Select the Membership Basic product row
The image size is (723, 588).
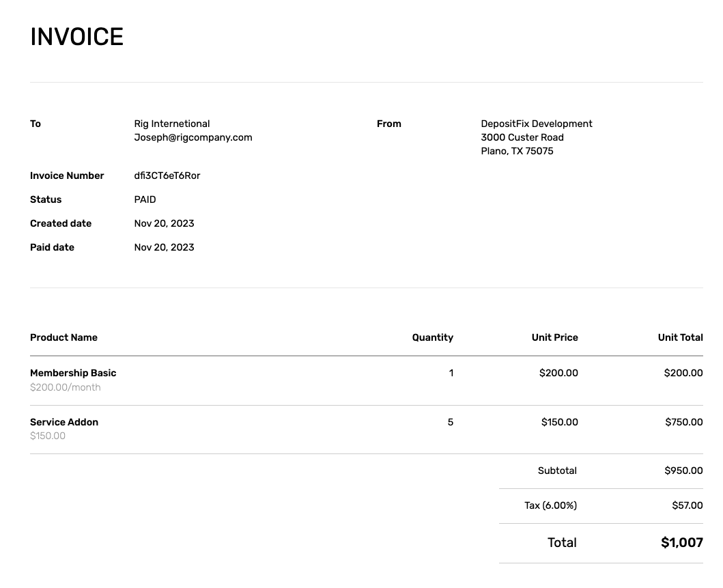click(x=73, y=373)
